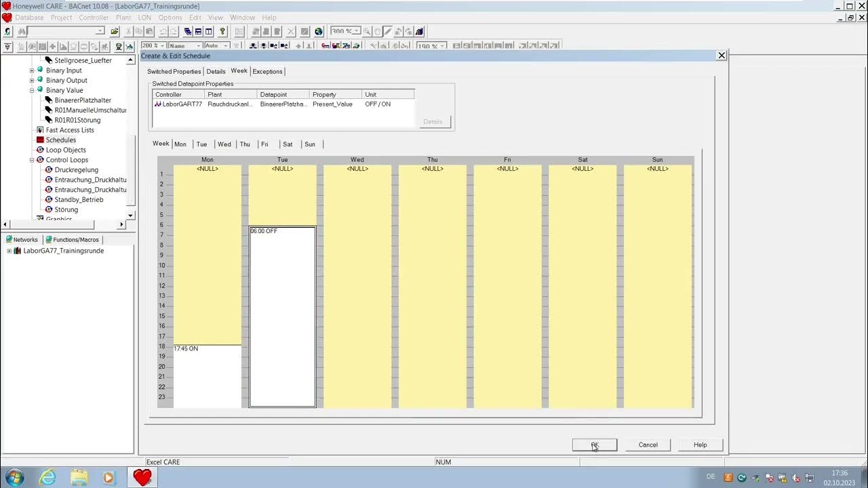
Task: Select the 17:45 ON entry on Monday
Action: pos(208,376)
